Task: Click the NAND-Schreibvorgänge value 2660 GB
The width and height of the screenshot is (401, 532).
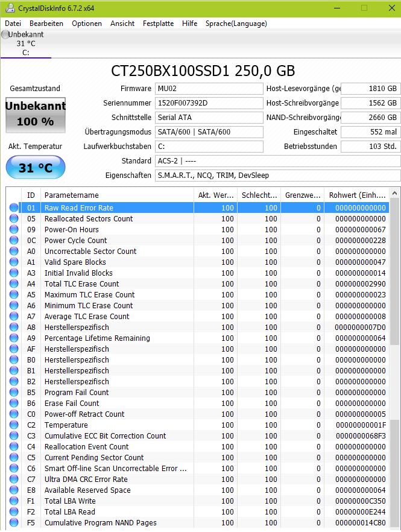Action: (370, 118)
